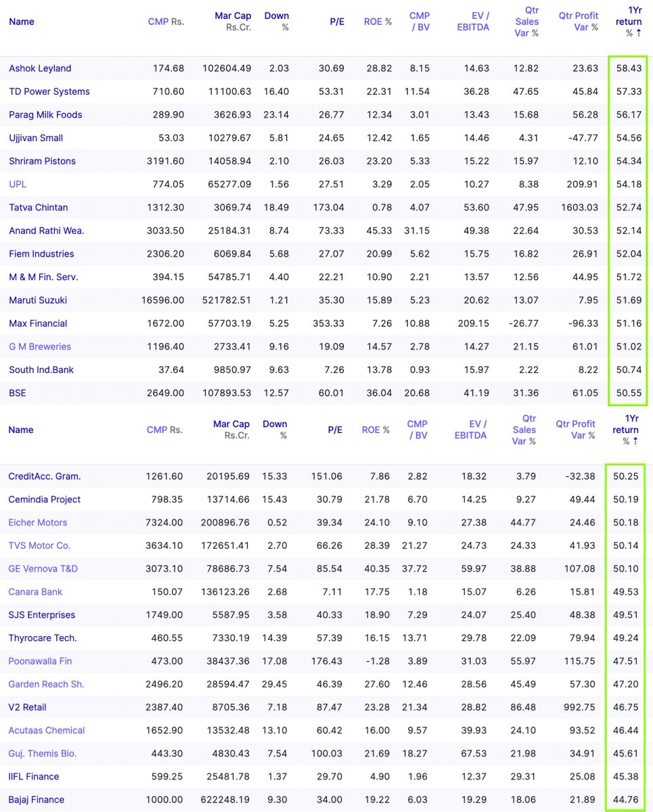The image size is (653, 812).
Task: Open the TVS Motor Co. link
Action: pyautogui.click(x=39, y=545)
